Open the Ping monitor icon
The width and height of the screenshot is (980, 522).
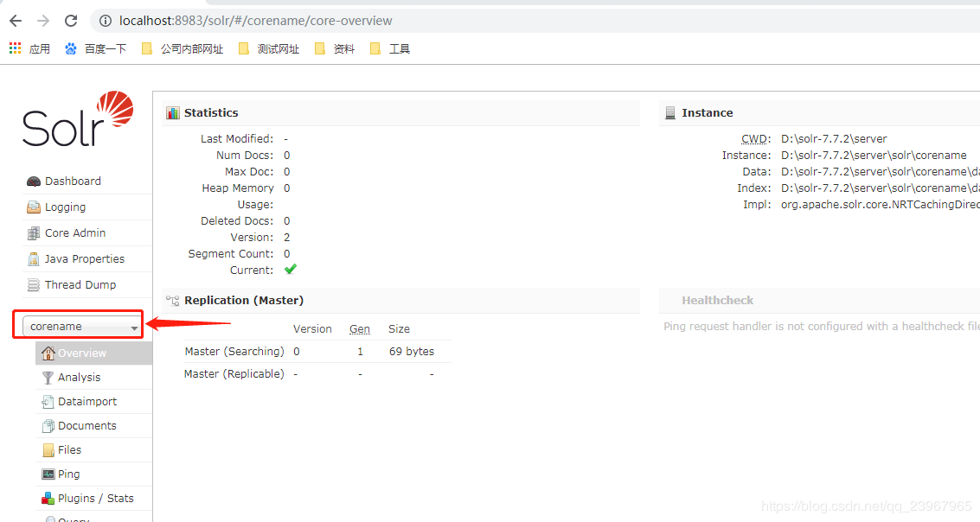click(x=48, y=474)
